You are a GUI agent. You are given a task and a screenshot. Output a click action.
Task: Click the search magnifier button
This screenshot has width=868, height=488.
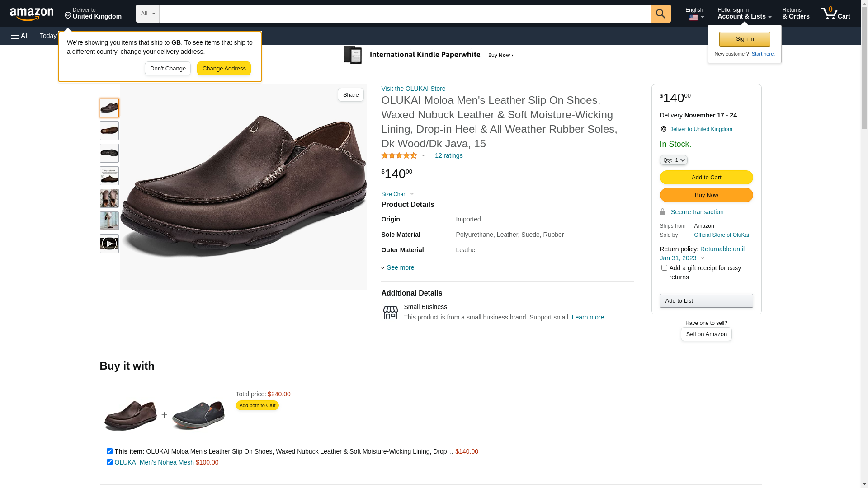pos(660,14)
